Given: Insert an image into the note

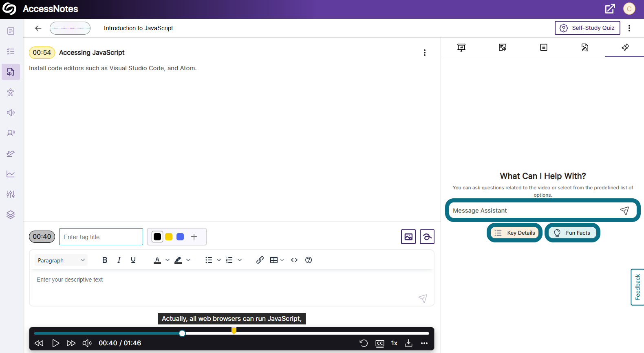Looking at the screenshot, I should (408, 237).
